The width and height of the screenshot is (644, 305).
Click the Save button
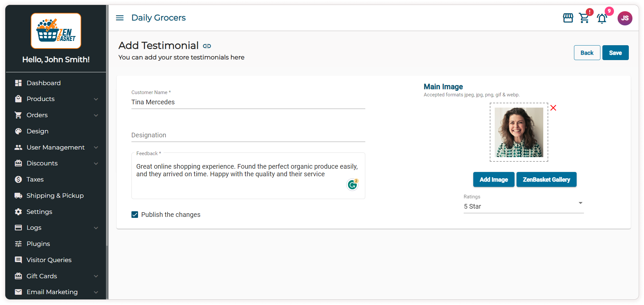[615, 53]
